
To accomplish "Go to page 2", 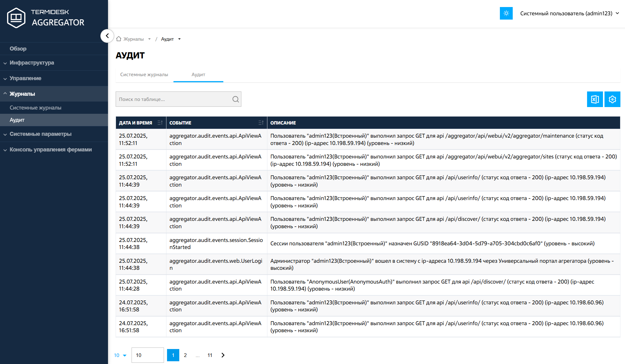I will pos(185,355).
